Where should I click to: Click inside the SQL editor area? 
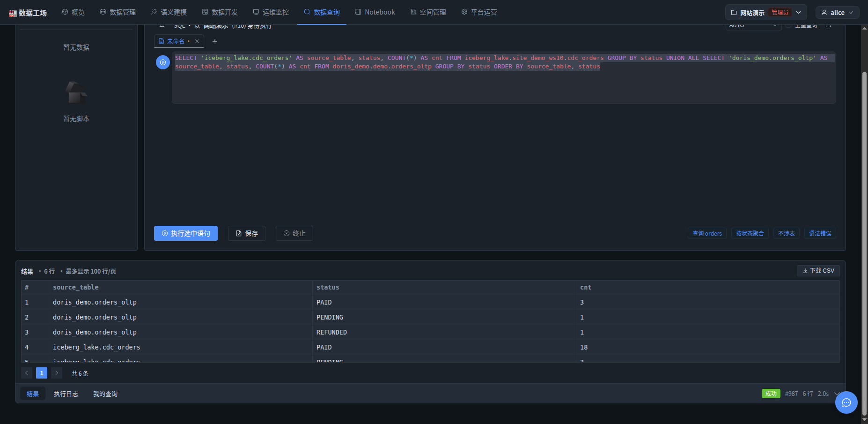click(504, 78)
